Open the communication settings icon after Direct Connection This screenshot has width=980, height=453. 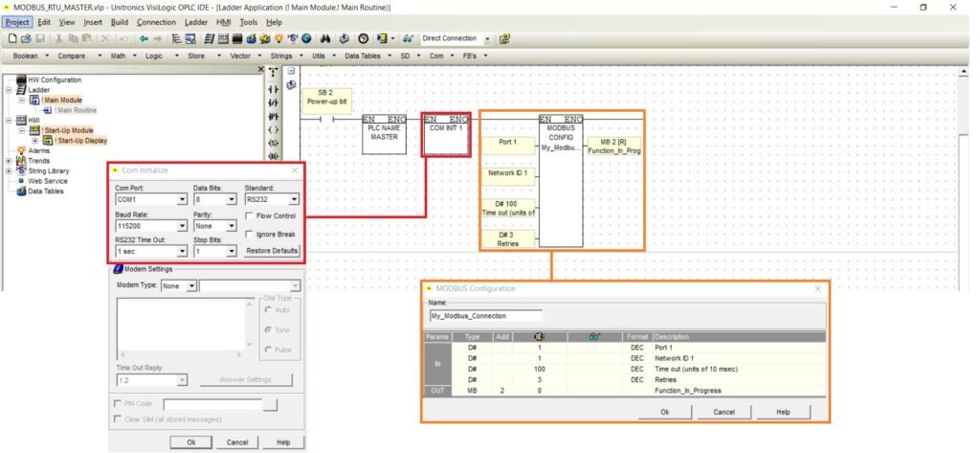pyautogui.click(x=504, y=39)
